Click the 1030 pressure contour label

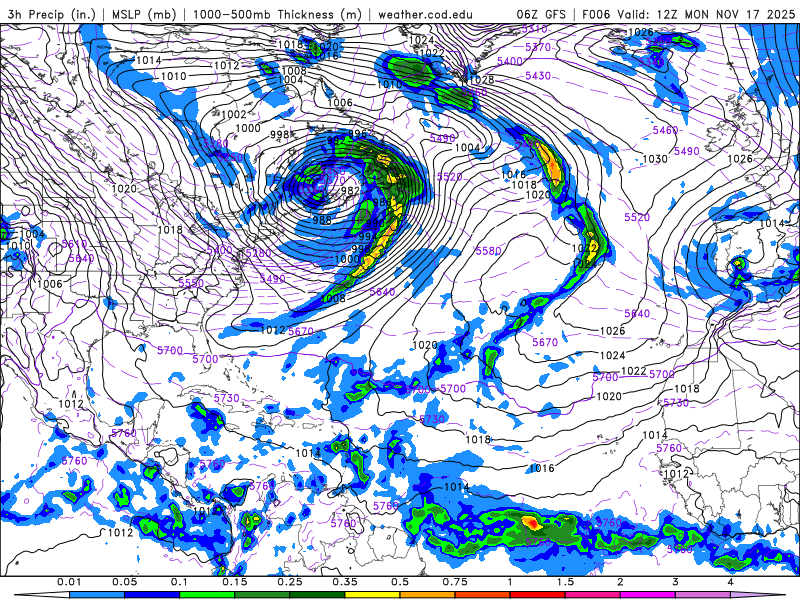(x=655, y=159)
